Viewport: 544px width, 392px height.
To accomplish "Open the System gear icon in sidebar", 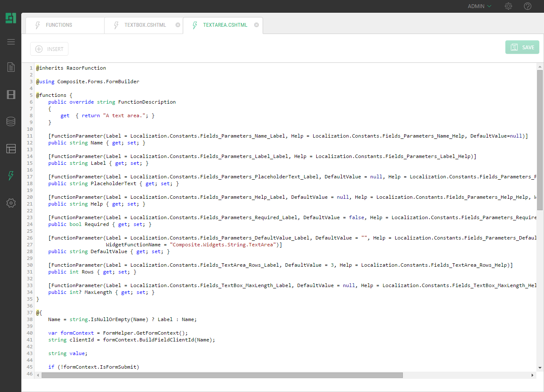I will coord(11,203).
